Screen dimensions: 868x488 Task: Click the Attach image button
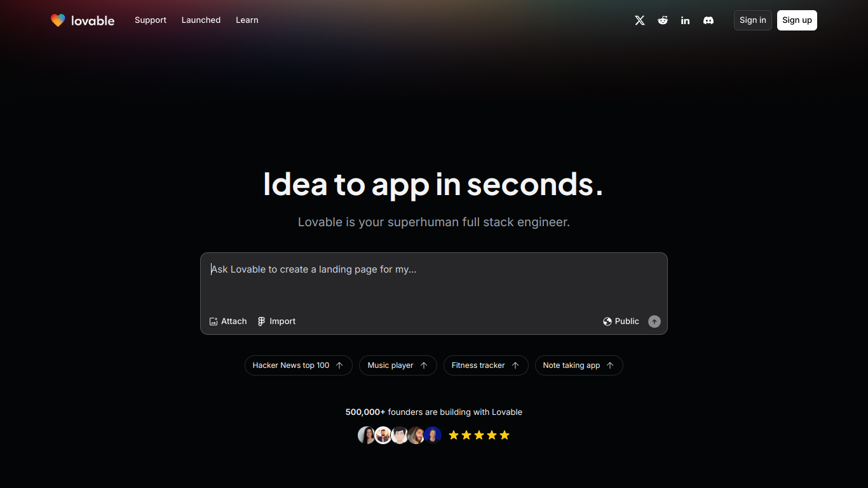[x=228, y=322]
